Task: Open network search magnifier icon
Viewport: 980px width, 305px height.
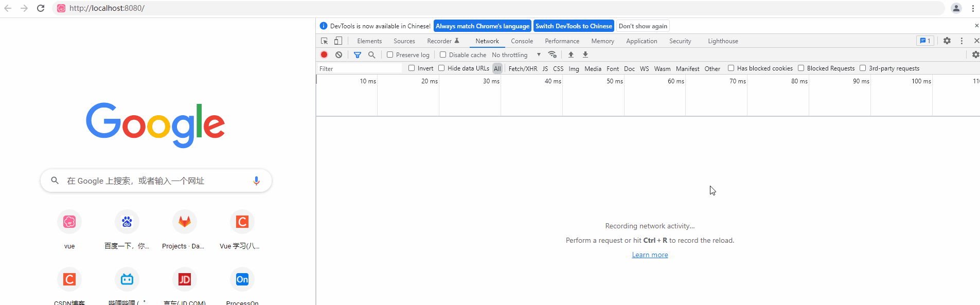Action: click(x=371, y=55)
